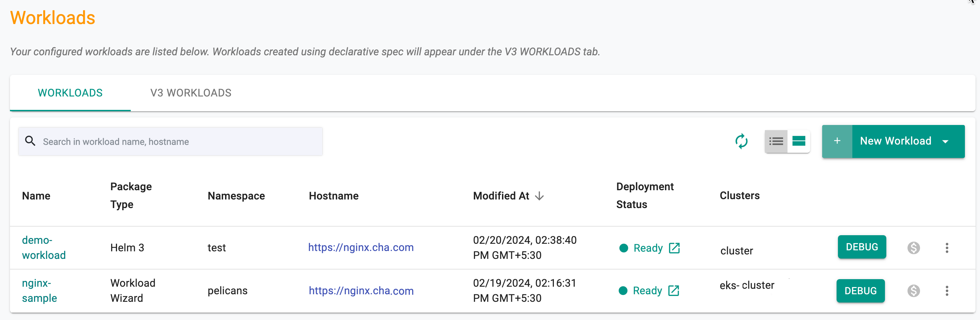This screenshot has height=320, width=980.
Task: Click DEBUG for nginx-sample
Action: click(861, 291)
